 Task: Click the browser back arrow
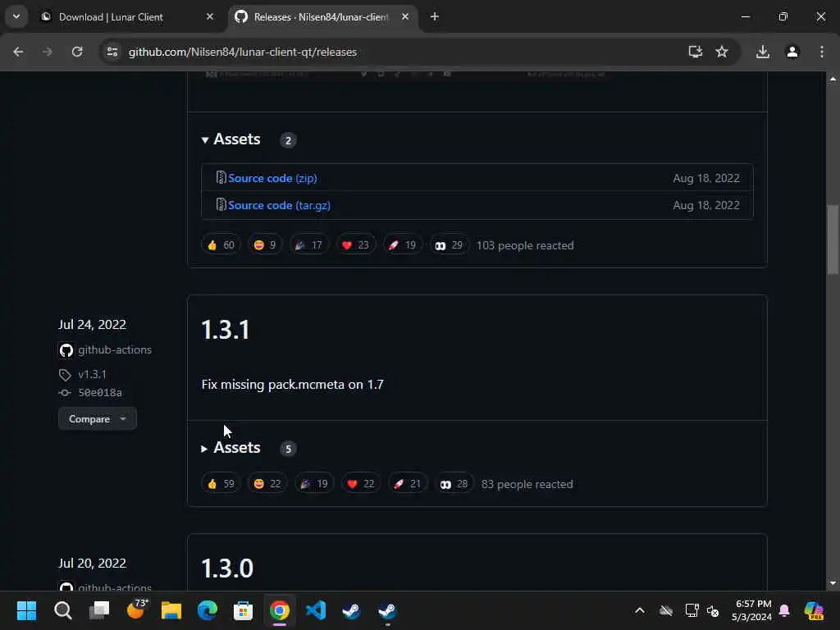click(x=18, y=52)
